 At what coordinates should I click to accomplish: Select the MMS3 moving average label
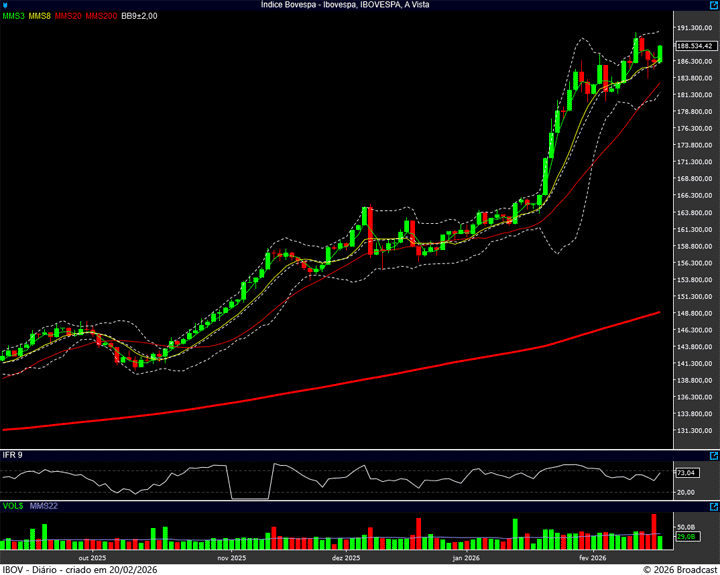14,17
